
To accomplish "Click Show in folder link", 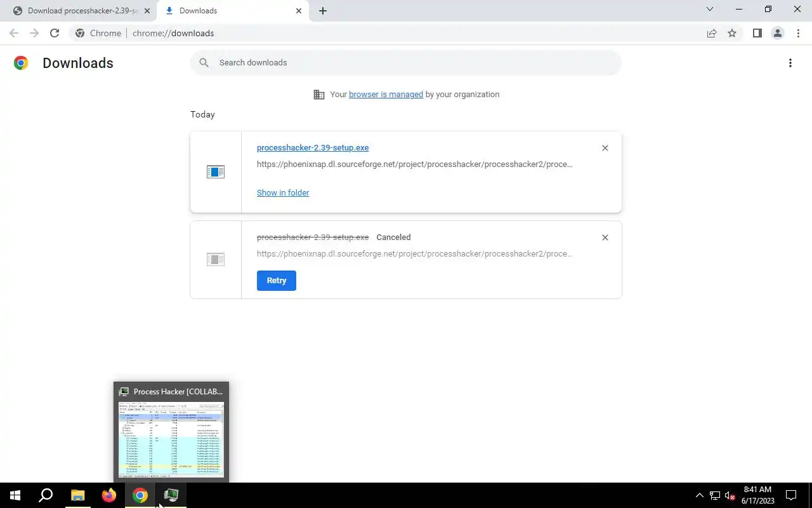I will 283,192.
